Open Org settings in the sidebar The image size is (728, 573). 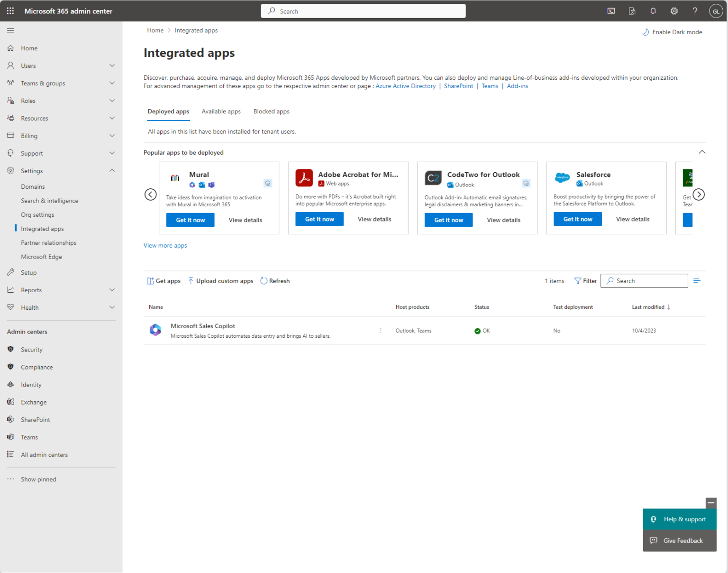[x=37, y=215]
